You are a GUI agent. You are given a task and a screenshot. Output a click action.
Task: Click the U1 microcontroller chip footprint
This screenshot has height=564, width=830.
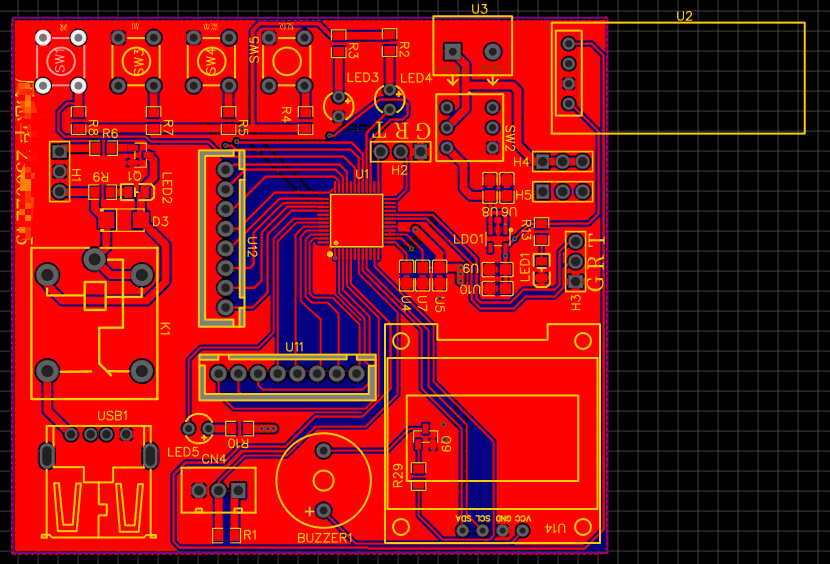(356, 220)
